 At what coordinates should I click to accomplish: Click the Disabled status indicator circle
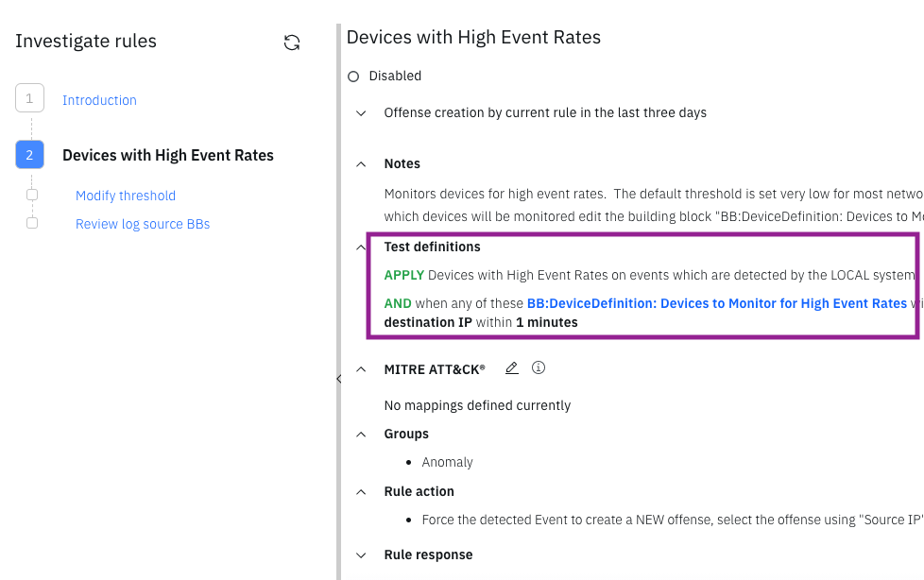point(353,77)
